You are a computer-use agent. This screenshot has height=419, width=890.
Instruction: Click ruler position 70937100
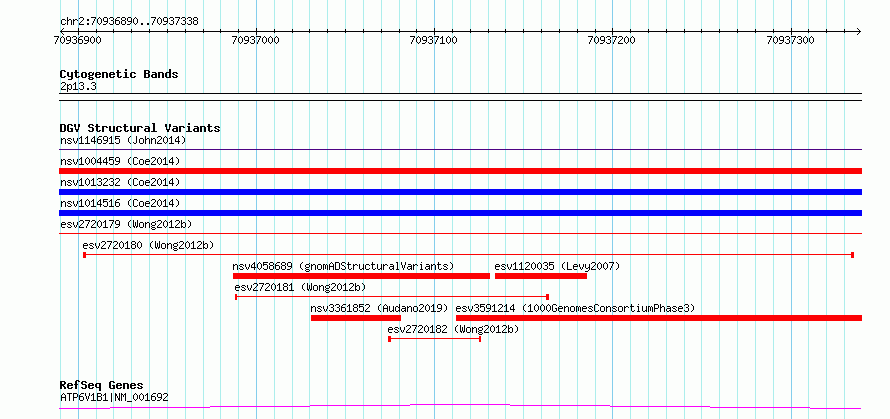click(434, 40)
